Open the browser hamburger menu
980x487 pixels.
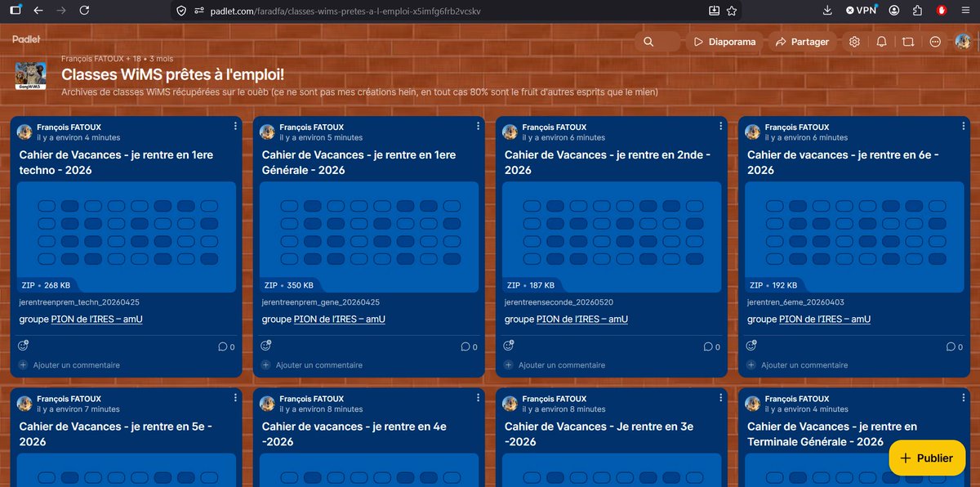(965, 11)
